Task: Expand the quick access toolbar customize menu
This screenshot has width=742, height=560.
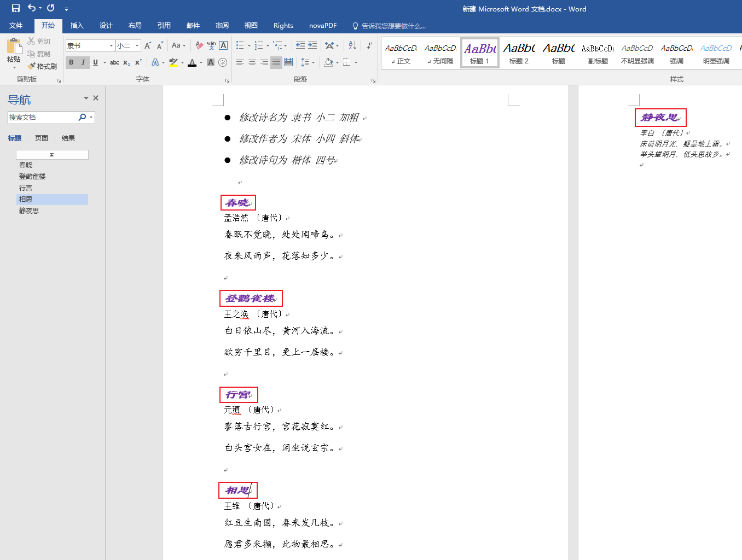Action: [66, 9]
